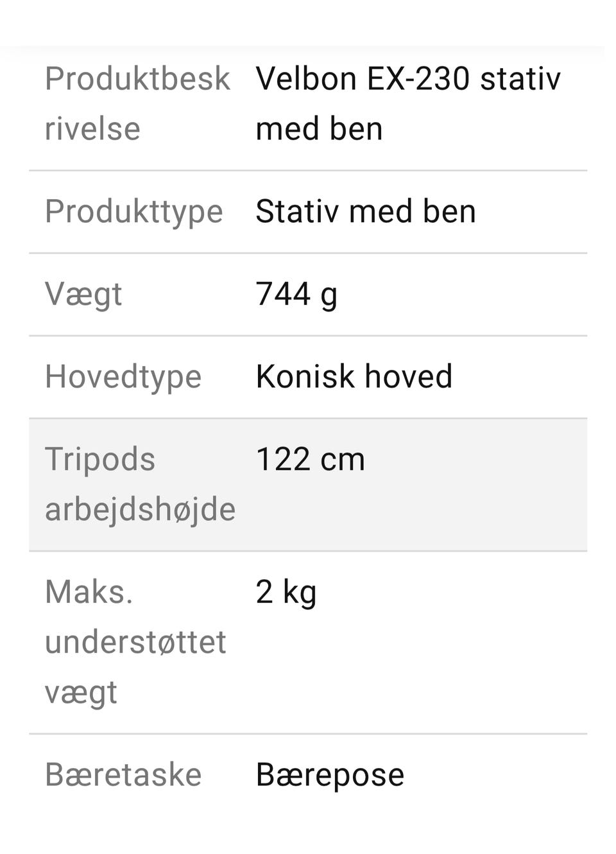Click the blank white header bar at top
The height and width of the screenshot is (854, 616).
click(308, 22)
